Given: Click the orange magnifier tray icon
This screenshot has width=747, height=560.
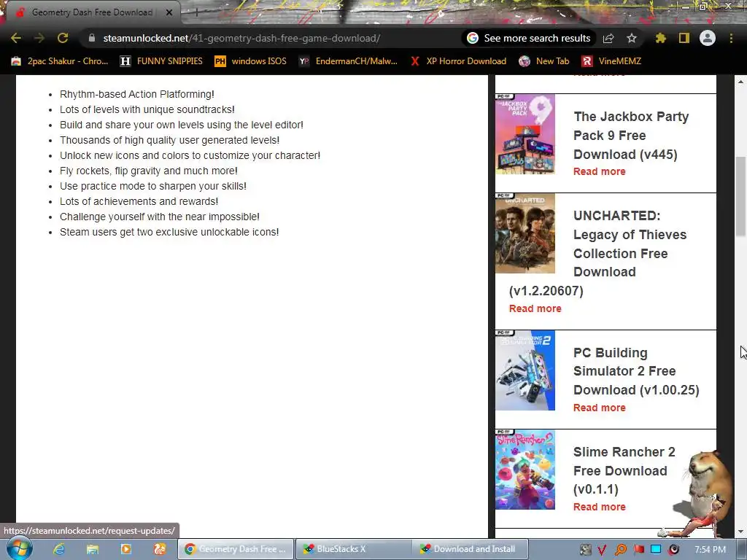Looking at the screenshot, I should [620, 550].
